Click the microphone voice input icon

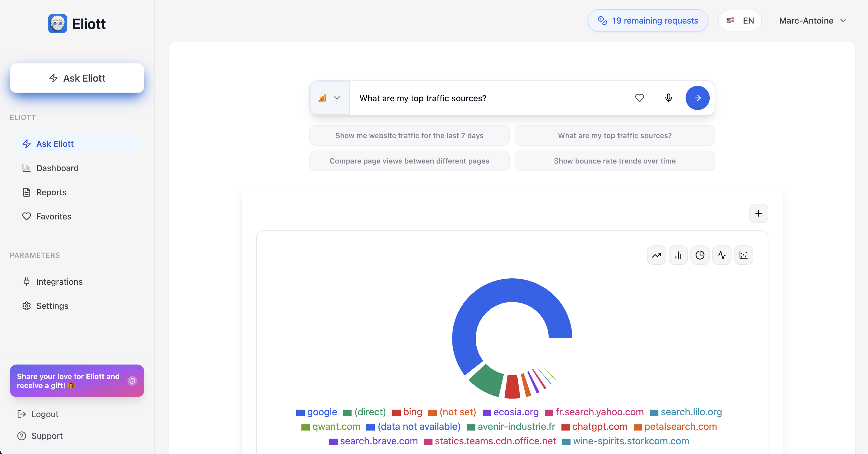coord(669,98)
